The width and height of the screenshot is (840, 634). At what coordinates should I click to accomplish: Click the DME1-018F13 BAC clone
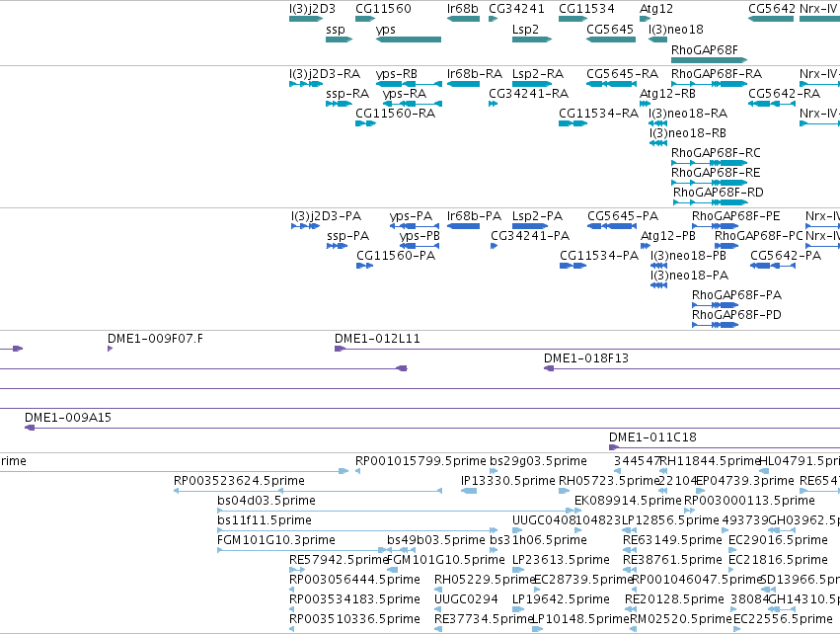tap(692, 368)
